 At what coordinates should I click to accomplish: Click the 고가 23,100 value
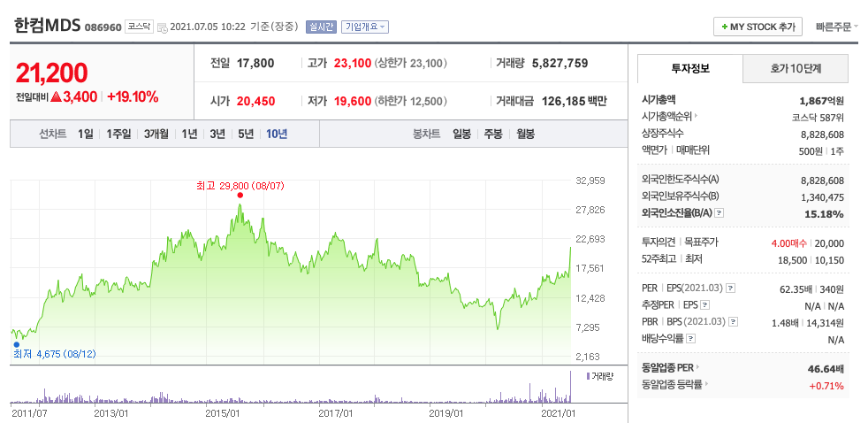pos(353,63)
